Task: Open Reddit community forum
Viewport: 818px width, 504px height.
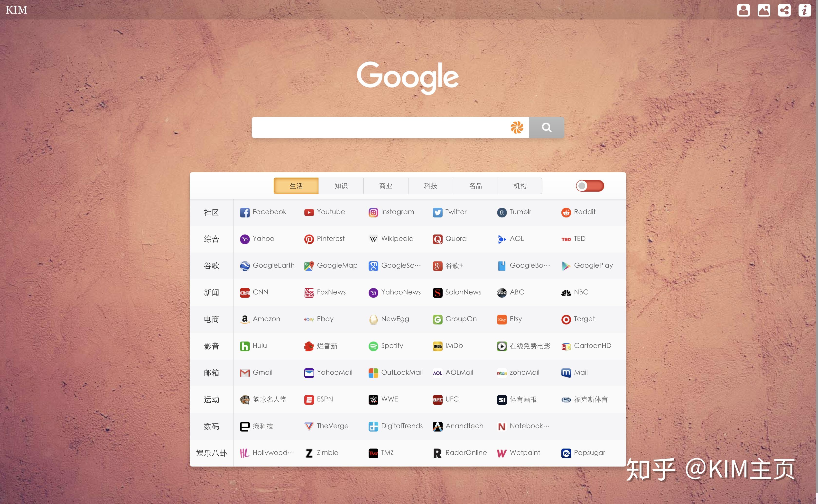Action: tap(579, 211)
